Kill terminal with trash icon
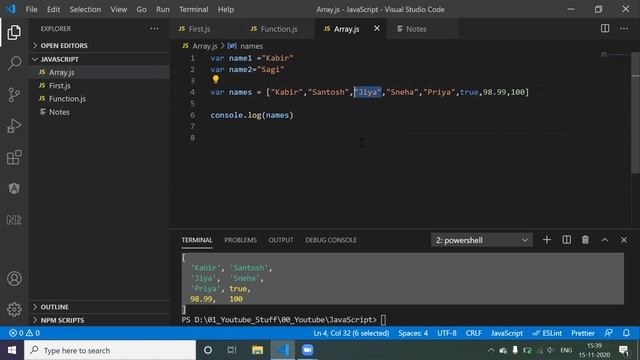Screen dimensions: 640x360 coord(585,240)
